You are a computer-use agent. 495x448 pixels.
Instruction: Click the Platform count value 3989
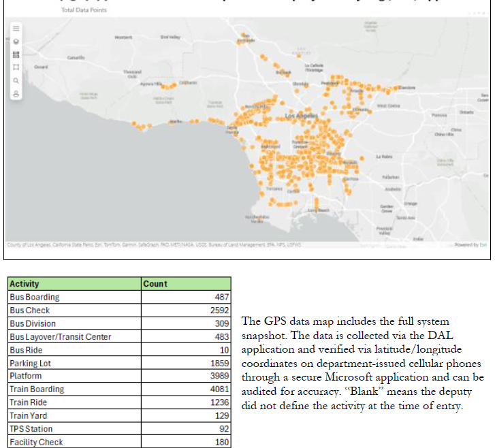[x=219, y=377]
